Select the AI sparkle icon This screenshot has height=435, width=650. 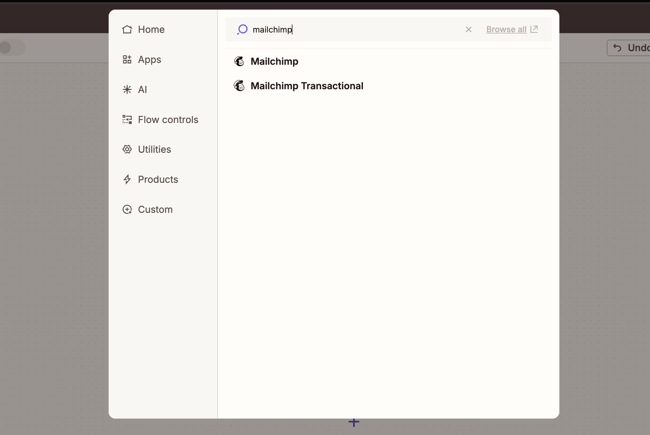pos(127,90)
